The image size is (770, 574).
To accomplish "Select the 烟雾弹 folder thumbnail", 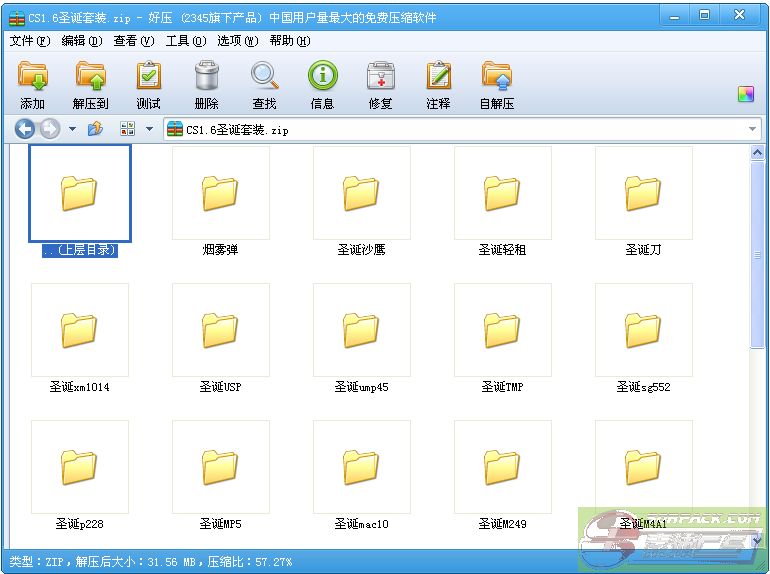I will click(x=220, y=194).
